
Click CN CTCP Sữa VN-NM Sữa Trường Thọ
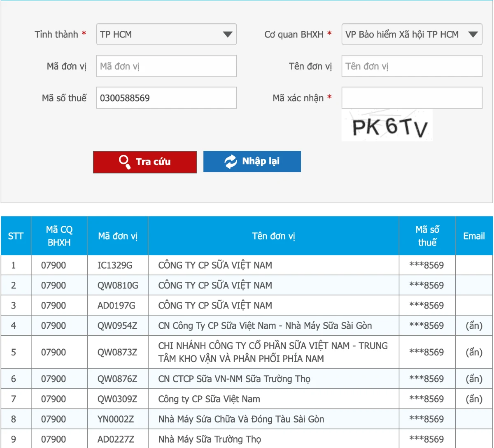click(x=234, y=379)
